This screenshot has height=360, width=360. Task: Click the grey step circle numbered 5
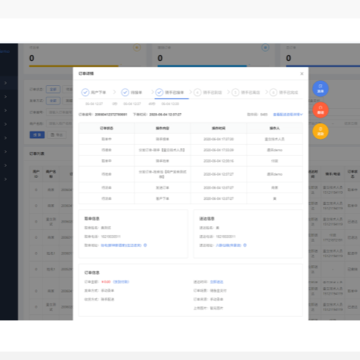coord(235,92)
